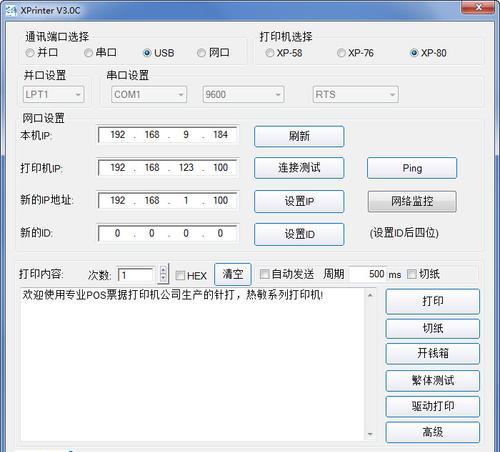Click the last 新的ID octet field
The image size is (500, 452).
click(x=220, y=233)
